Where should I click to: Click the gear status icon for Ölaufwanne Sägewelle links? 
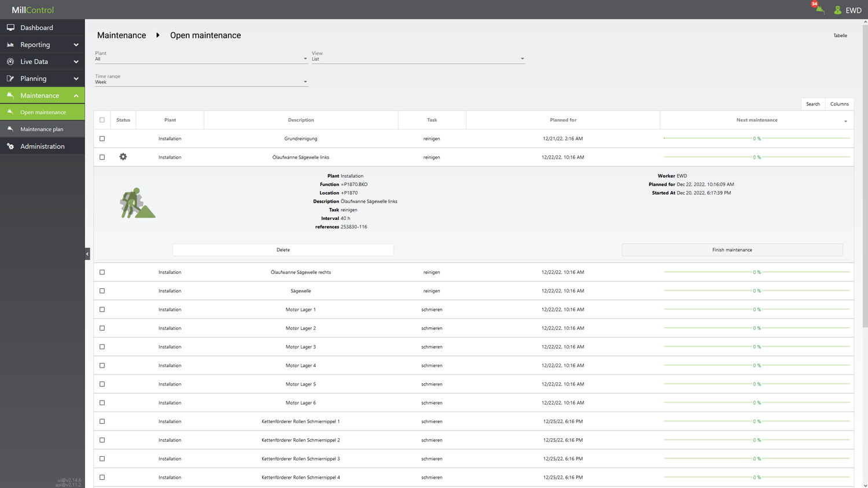pos(123,157)
